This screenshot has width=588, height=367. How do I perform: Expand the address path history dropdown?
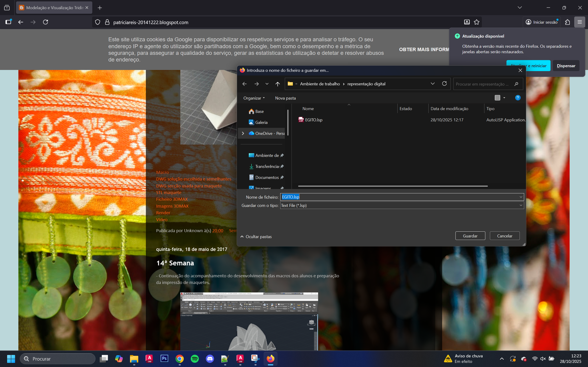point(433,84)
